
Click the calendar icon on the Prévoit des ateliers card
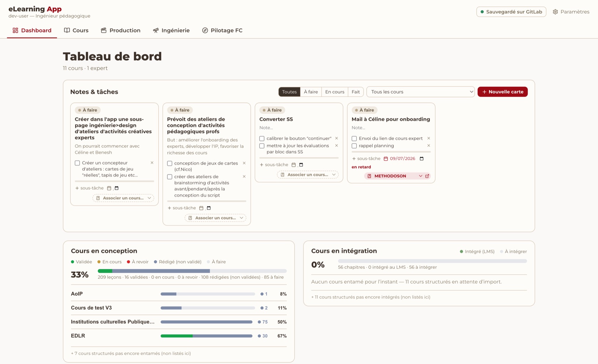point(201,208)
